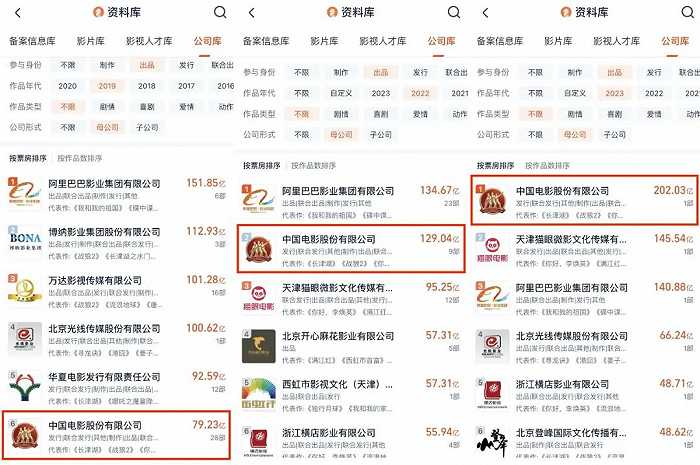Open 影视人才库 tab on the screen with 2023 selected

617,42
